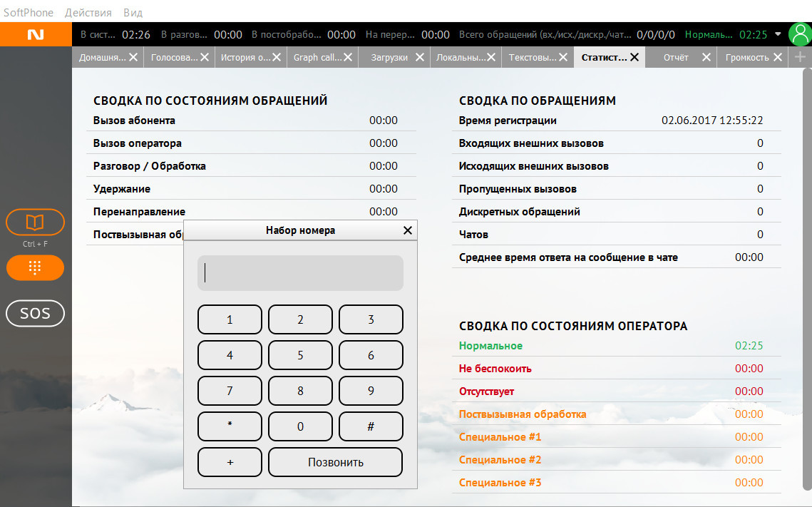Click the orange N logo icon

(36, 34)
